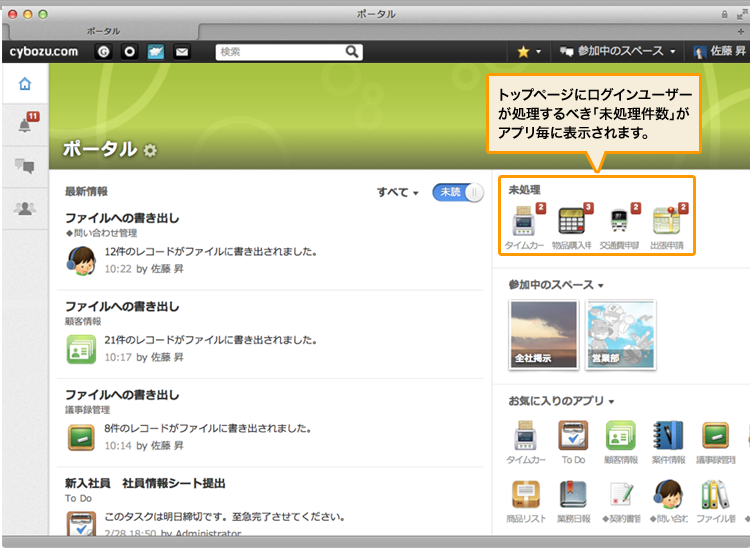Open portal settings gear next to ポータル
Viewport: 750px width, 548px height.
(150, 150)
